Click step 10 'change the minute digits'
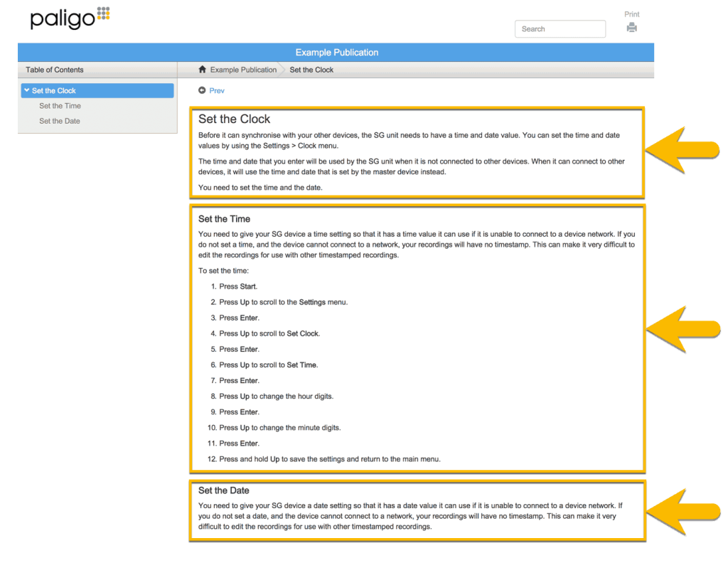Viewport: 728px width, 585px height. point(280,428)
